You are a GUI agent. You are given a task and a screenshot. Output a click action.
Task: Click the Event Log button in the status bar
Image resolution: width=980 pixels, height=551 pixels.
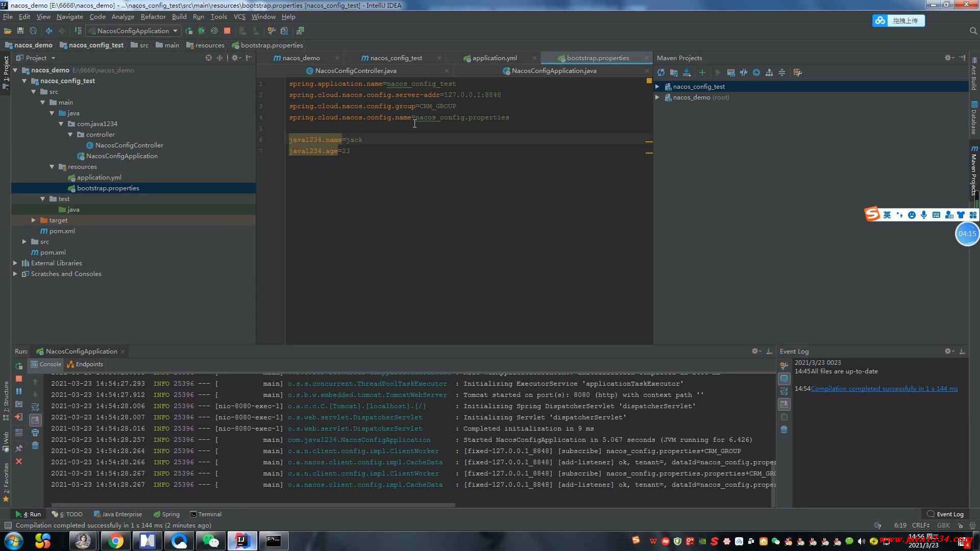pyautogui.click(x=945, y=514)
